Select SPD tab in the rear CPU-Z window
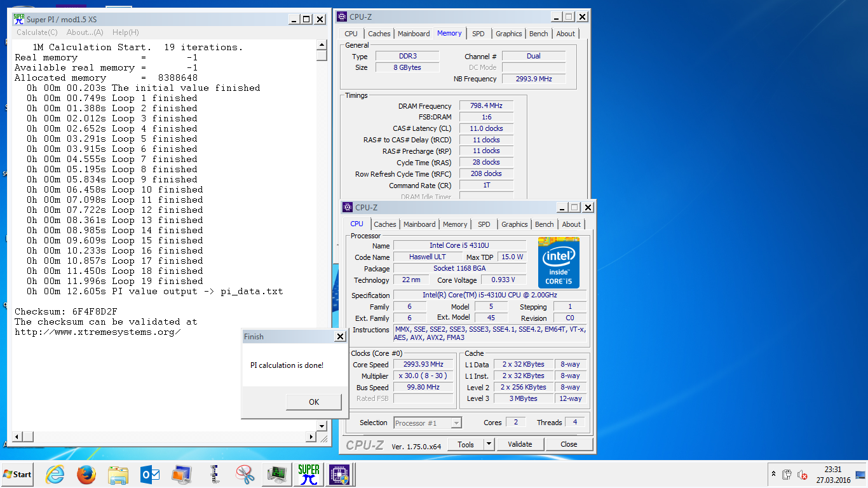 (x=478, y=34)
